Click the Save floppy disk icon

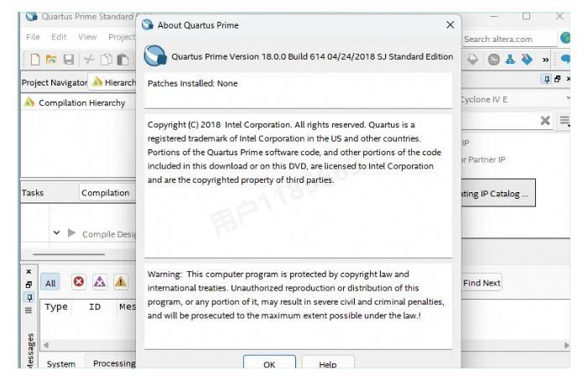coord(69,60)
